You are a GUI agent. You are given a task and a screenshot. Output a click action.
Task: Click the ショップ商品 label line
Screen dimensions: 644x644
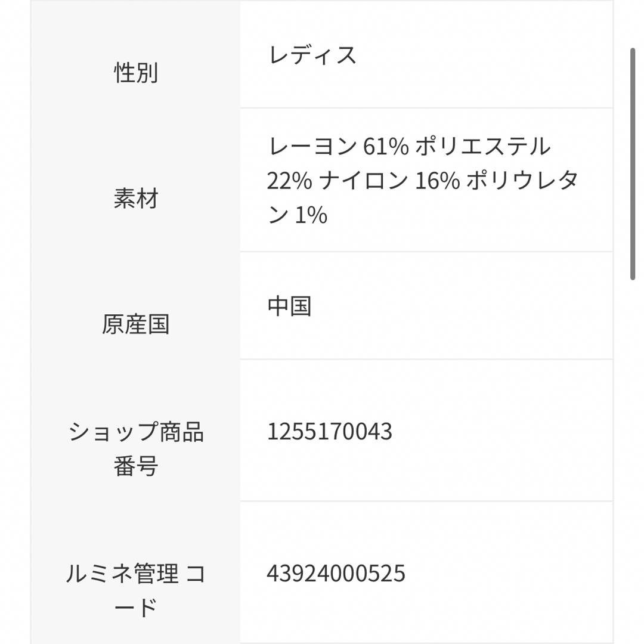(x=135, y=432)
